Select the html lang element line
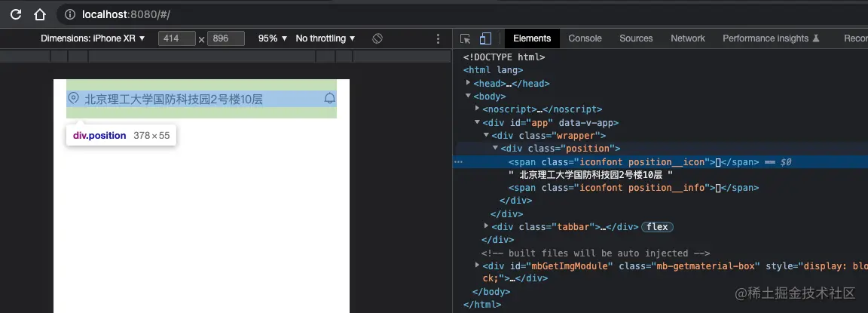 pyautogui.click(x=494, y=70)
